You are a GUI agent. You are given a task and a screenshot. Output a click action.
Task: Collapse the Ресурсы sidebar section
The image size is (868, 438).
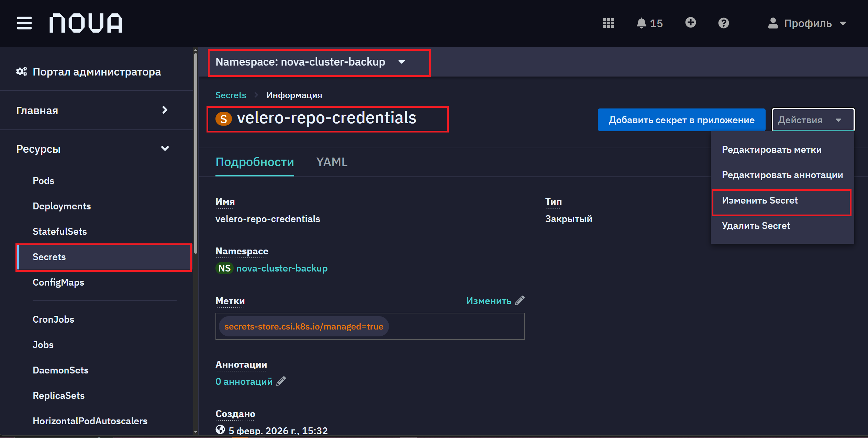point(92,149)
